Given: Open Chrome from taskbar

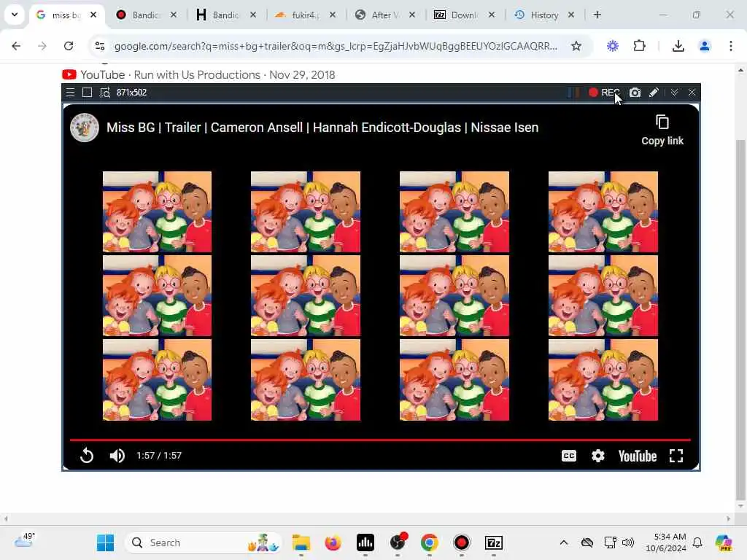Looking at the screenshot, I should [429, 542].
